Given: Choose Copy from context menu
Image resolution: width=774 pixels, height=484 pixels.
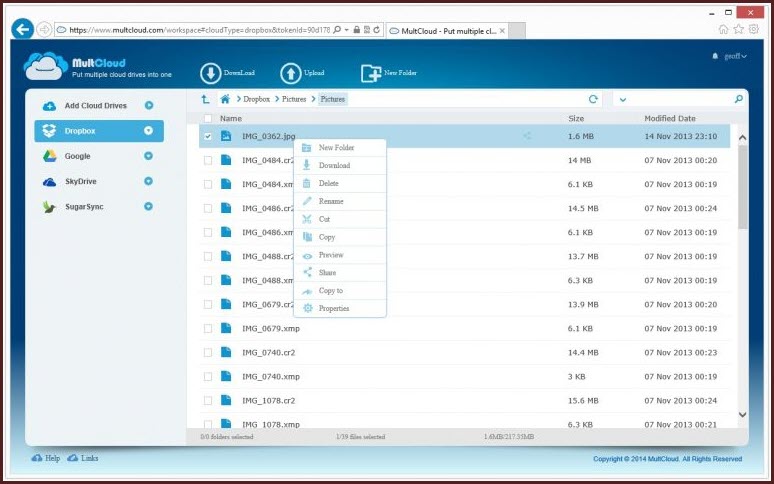Looking at the screenshot, I should click(x=340, y=237).
